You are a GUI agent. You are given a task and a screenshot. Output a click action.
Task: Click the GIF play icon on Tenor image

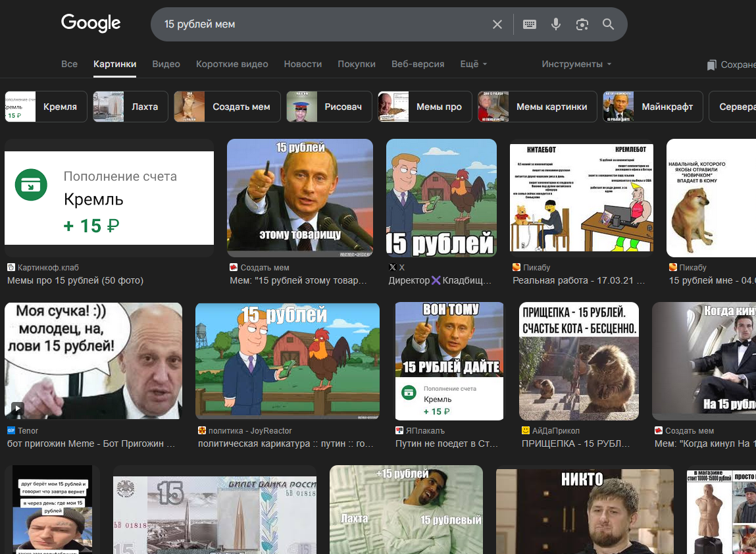pos(17,408)
